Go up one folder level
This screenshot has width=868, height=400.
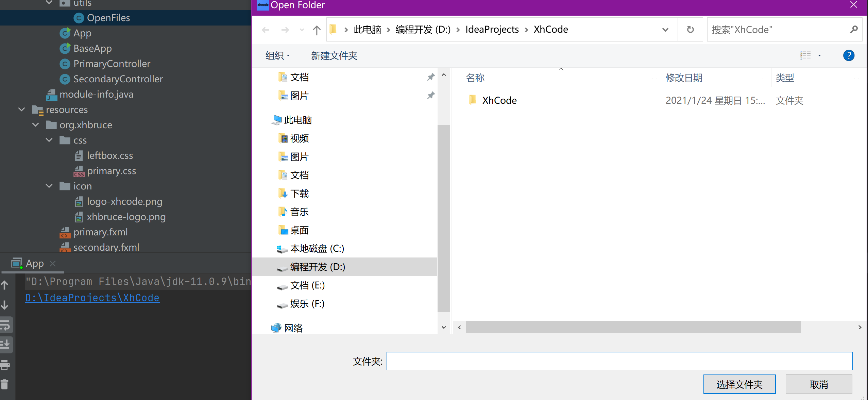(x=316, y=30)
